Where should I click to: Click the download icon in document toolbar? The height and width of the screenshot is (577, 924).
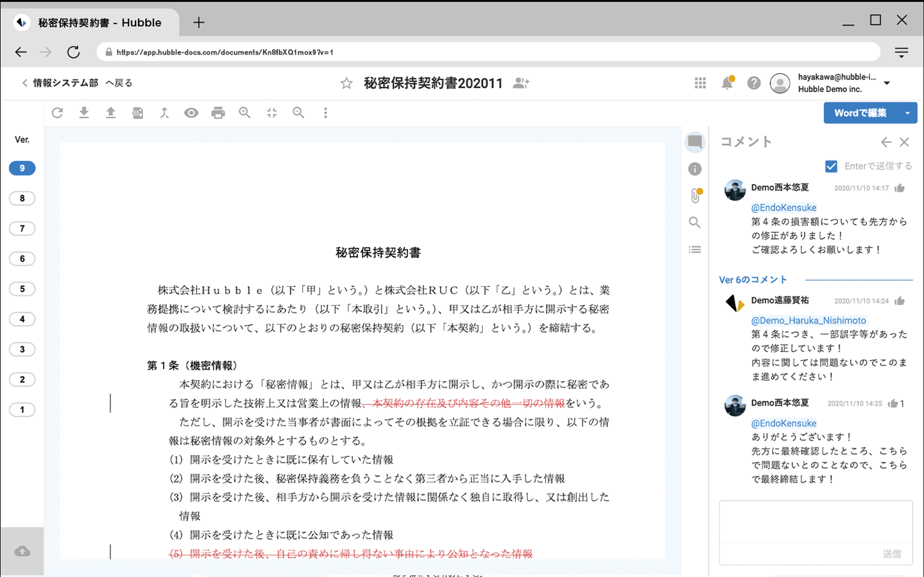(84, 113)
